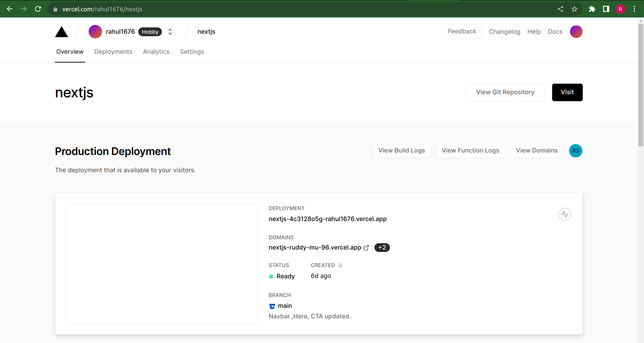The image size is (644, 343).
Task: Click View Git Repository button
Action: [x=505, y=92]
